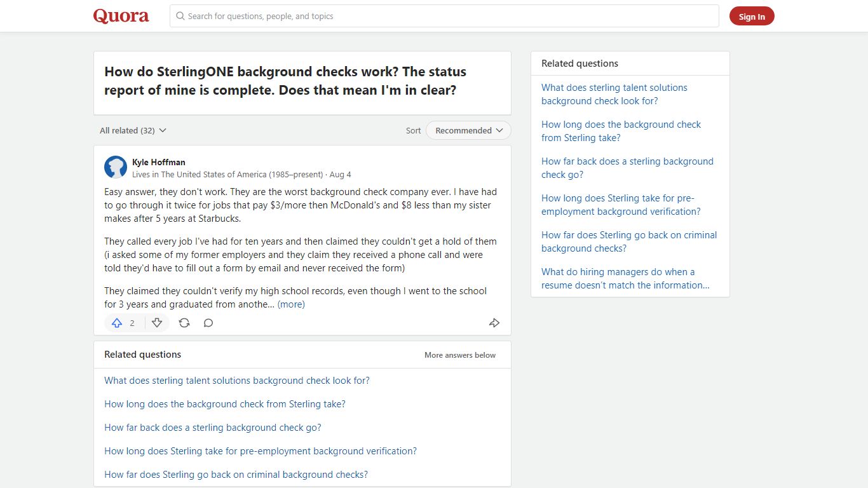The image size is (868, 488).
Task: Click the search magnifier icon
Action: 180,16
